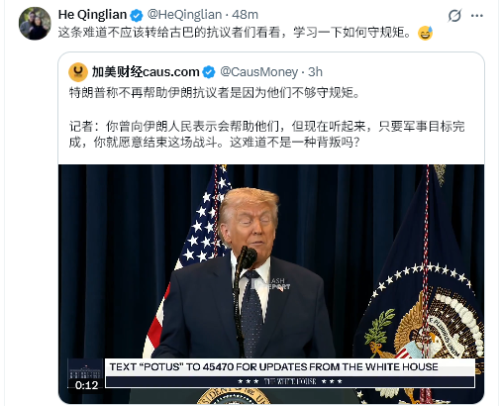This screenshot has height=406, width=500.
Task: Click the sweat-smile emoji ending the tweet
Action: click(425, 33)
